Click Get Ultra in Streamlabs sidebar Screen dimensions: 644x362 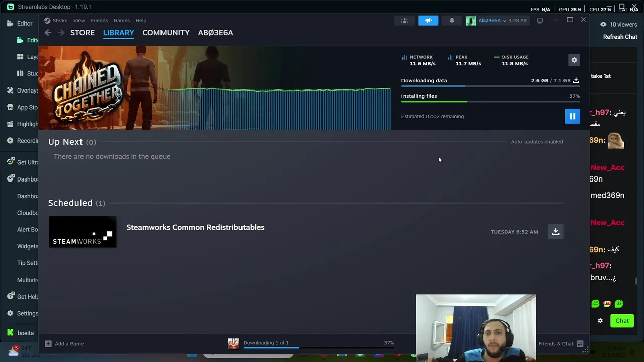tap(23, 162)
